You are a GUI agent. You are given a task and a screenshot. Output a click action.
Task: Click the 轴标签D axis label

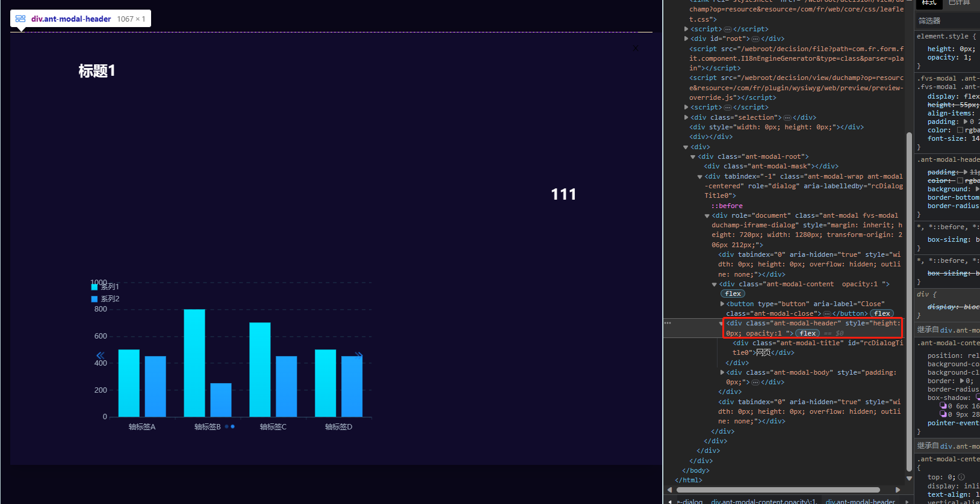[339, 427]
